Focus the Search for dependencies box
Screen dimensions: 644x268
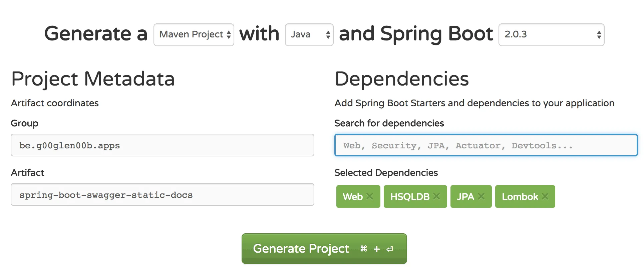486,145
